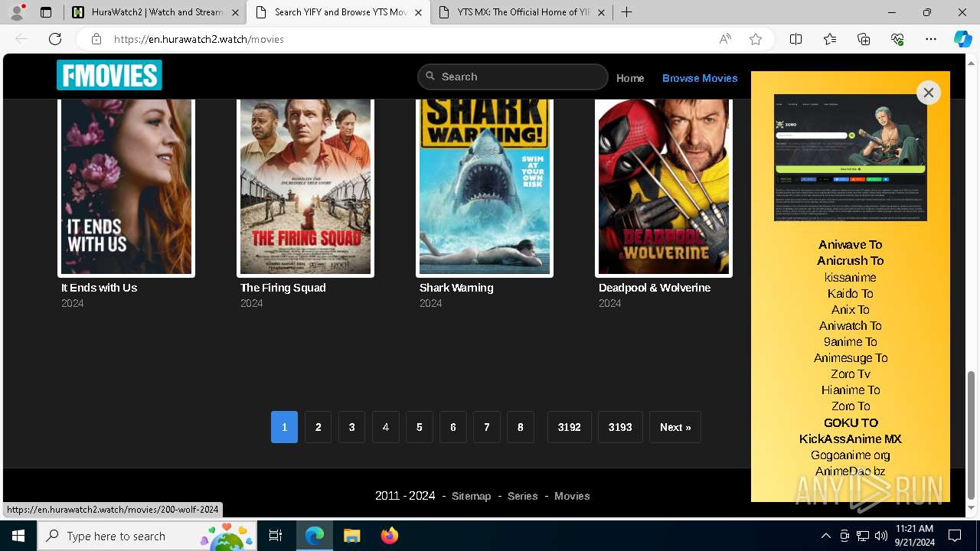Click 'Aniwave To' ad link
The image size is (980, 551).
(850, 245)
